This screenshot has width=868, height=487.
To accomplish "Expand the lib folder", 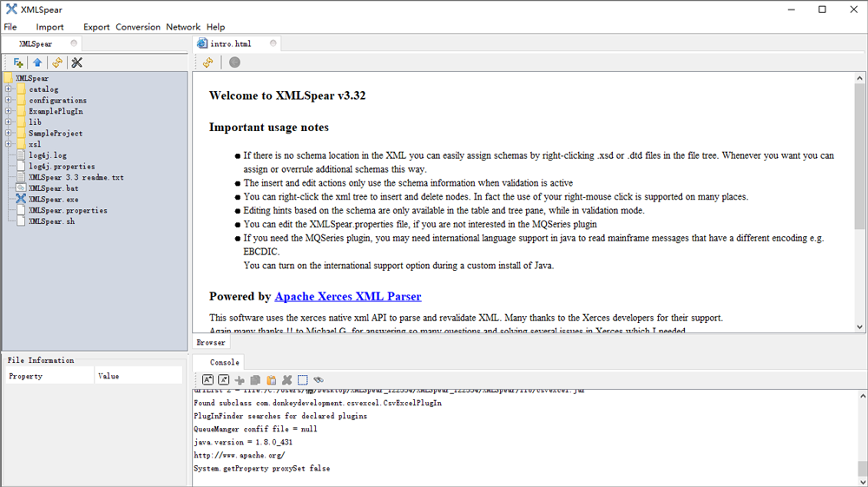I will point(9,122).
